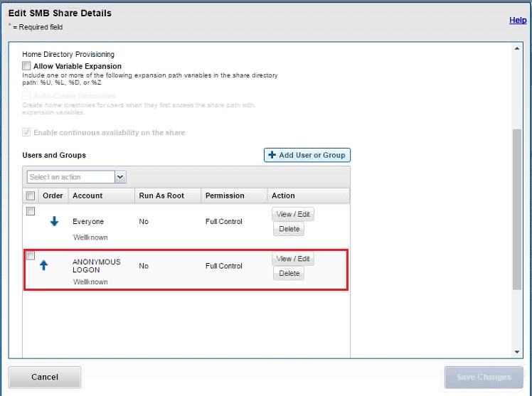Tick the Allow Variable Expansion checkbox

point(26,65)
